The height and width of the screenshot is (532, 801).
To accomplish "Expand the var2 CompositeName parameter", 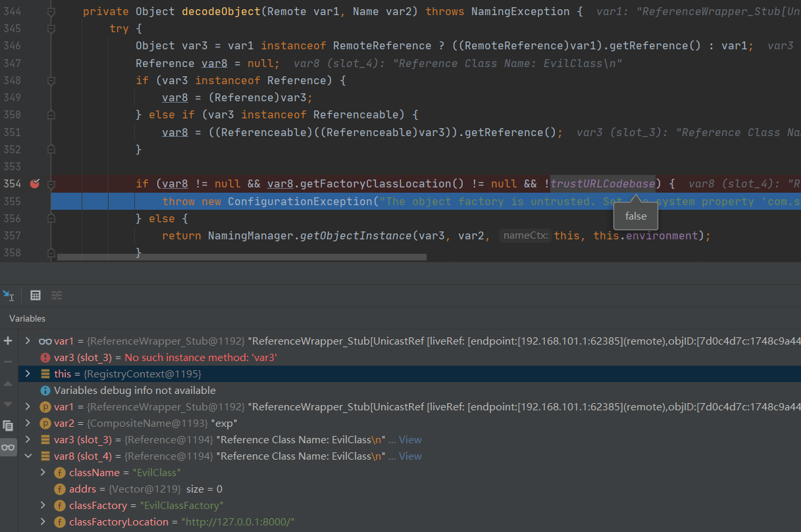I will pyautogui.click(x=28, y=423).
